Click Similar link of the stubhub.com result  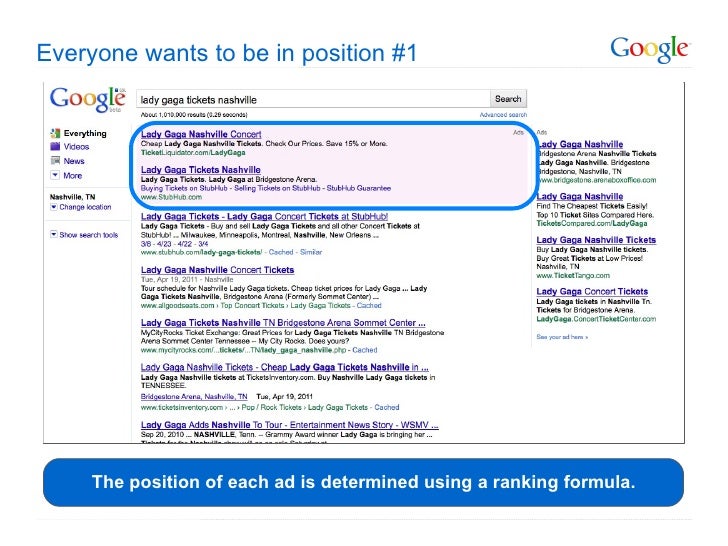coord(311,252)
